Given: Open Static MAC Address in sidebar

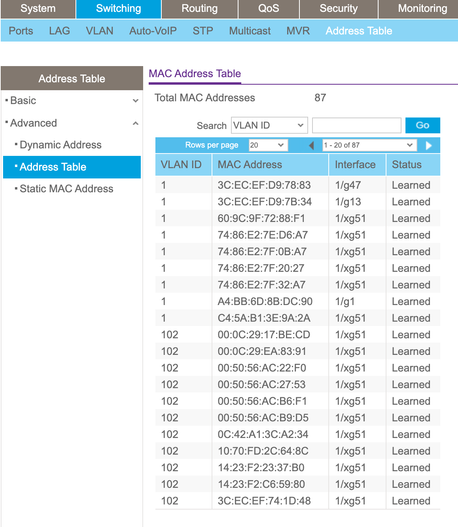Looking at the screenshot, I should (66, 189).
